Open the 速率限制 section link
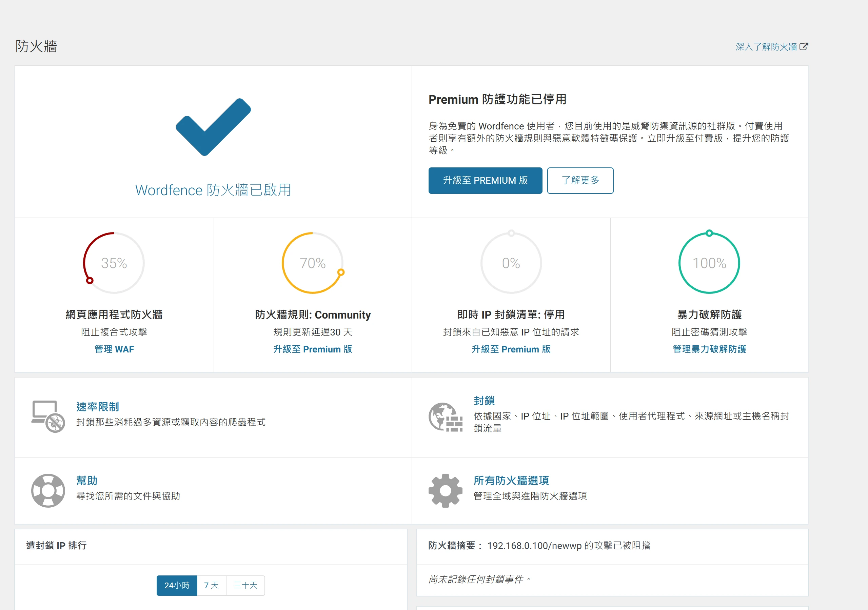 [98, 406]
